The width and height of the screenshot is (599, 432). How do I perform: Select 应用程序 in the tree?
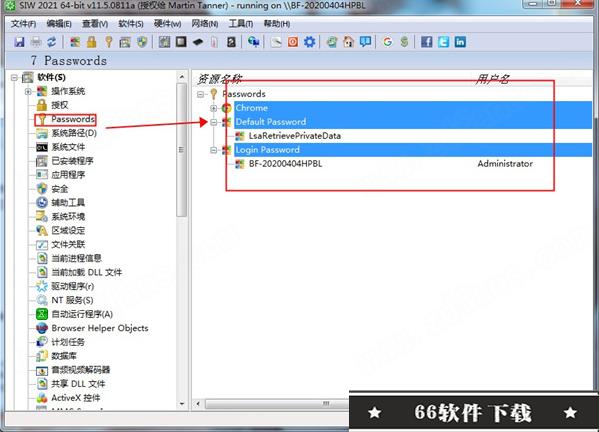click(x=68, y=175)
